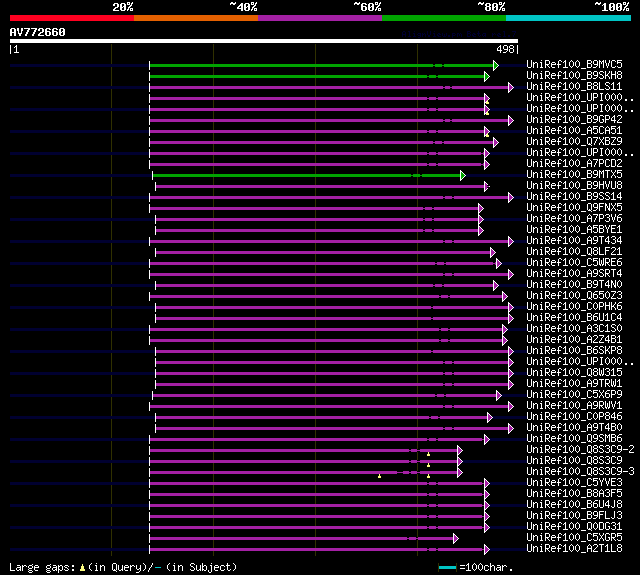Select the UniRef100_Q8S3C9-2 label
Image resolution: width=640 pixels, height=575 pixels.
(580, 450)
